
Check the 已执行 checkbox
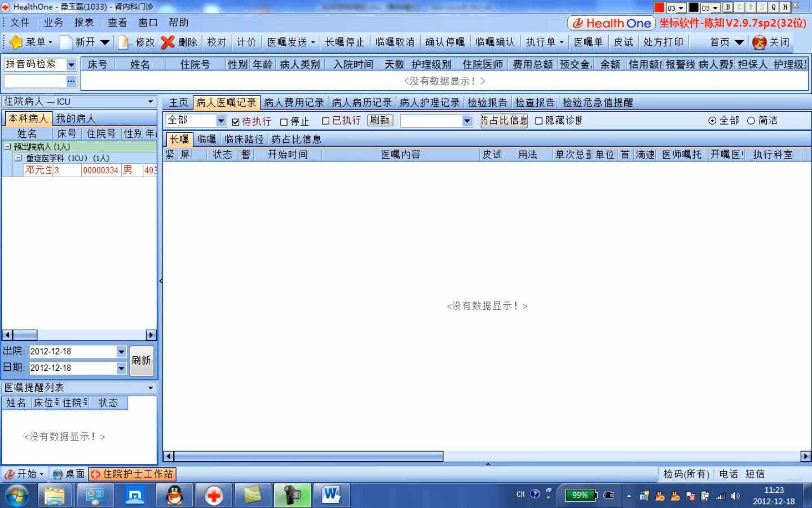[x=325, y=121]
